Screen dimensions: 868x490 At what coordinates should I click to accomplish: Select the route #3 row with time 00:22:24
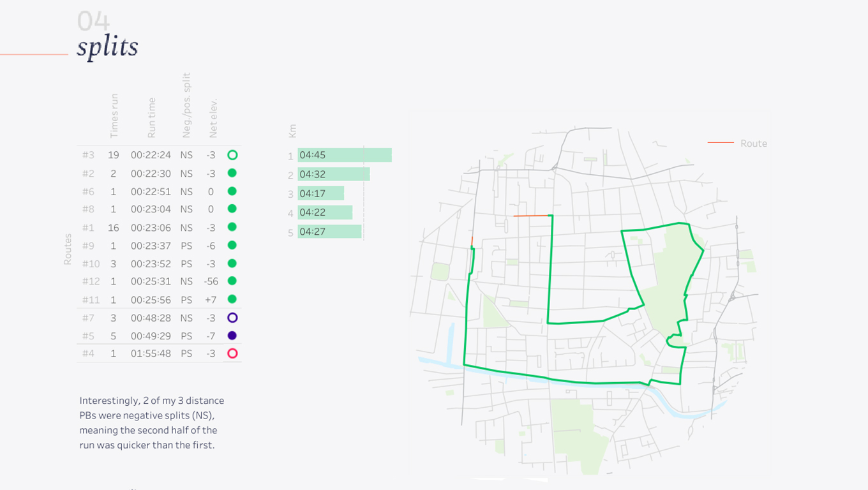coord(151,155)
